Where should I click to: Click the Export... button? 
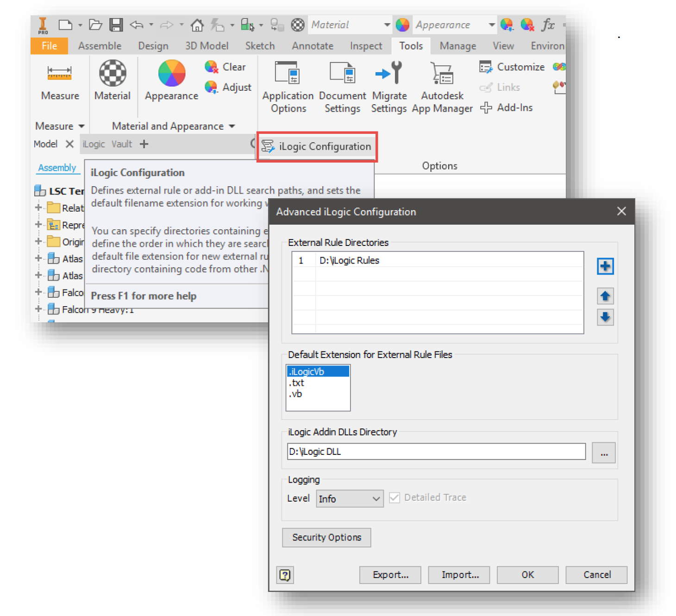390,575
